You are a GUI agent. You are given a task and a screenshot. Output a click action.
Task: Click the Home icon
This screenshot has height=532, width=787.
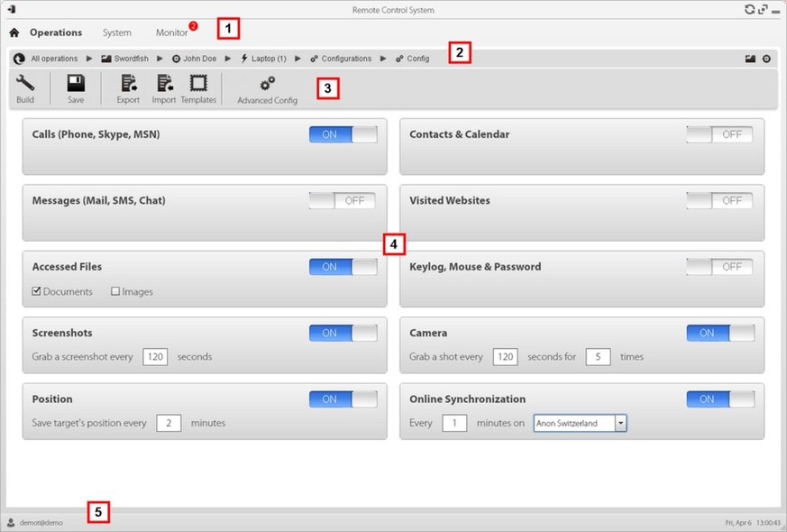(14, 32)
